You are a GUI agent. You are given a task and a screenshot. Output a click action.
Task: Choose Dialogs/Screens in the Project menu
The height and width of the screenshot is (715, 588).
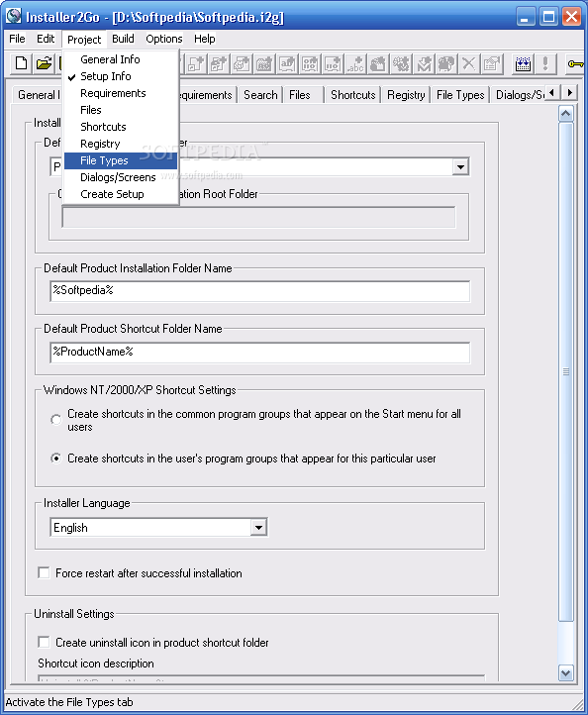[x=121, y=177]
